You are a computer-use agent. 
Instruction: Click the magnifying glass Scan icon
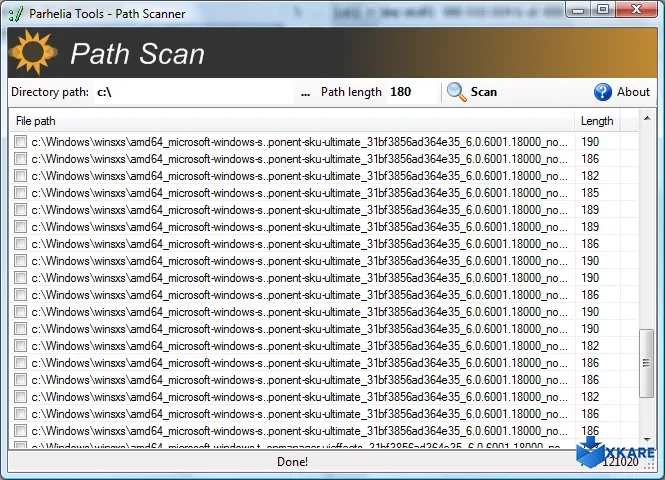pyautogui.click(x=456, y=92)
